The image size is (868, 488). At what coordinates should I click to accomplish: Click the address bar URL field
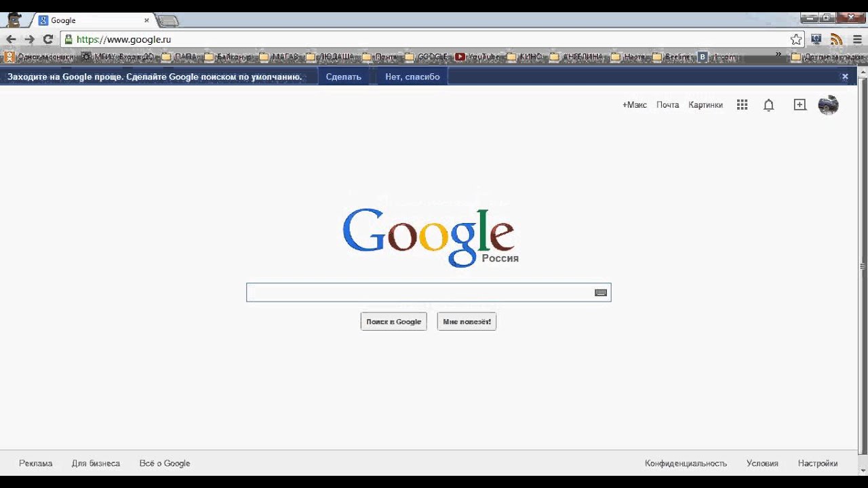tap(431, 39)
